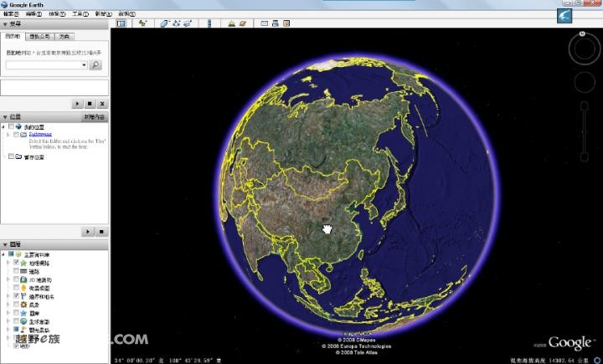This screenshot has height=364, width=603.
Task: Open the ruler measuring tool
Action: 209,23
